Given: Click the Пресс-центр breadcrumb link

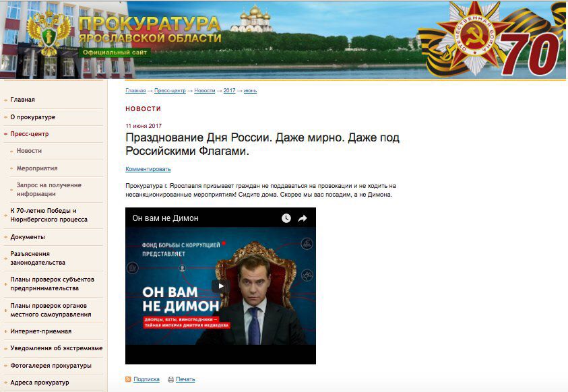Looking at the screenshot, I should (x=170, y=90).
